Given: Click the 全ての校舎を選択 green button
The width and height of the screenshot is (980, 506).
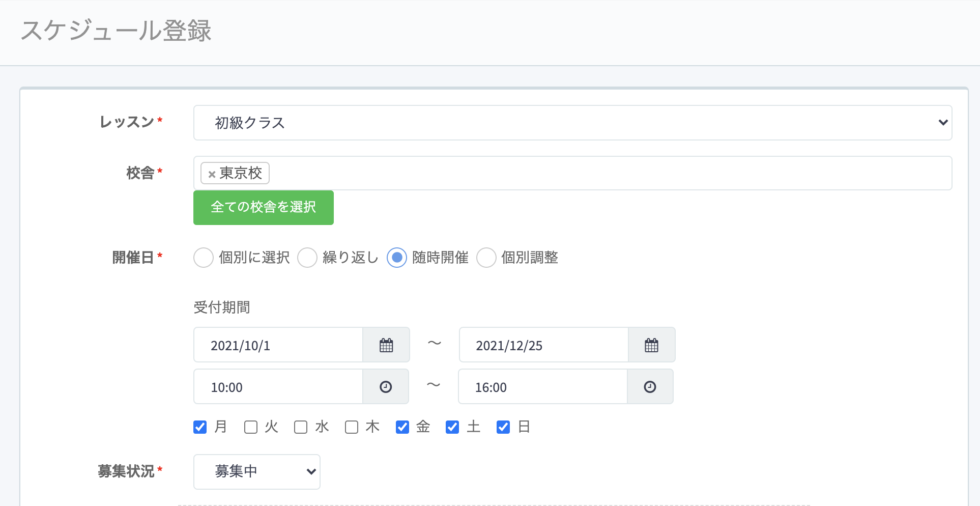Looking at the screenshot, I should 264,208.
